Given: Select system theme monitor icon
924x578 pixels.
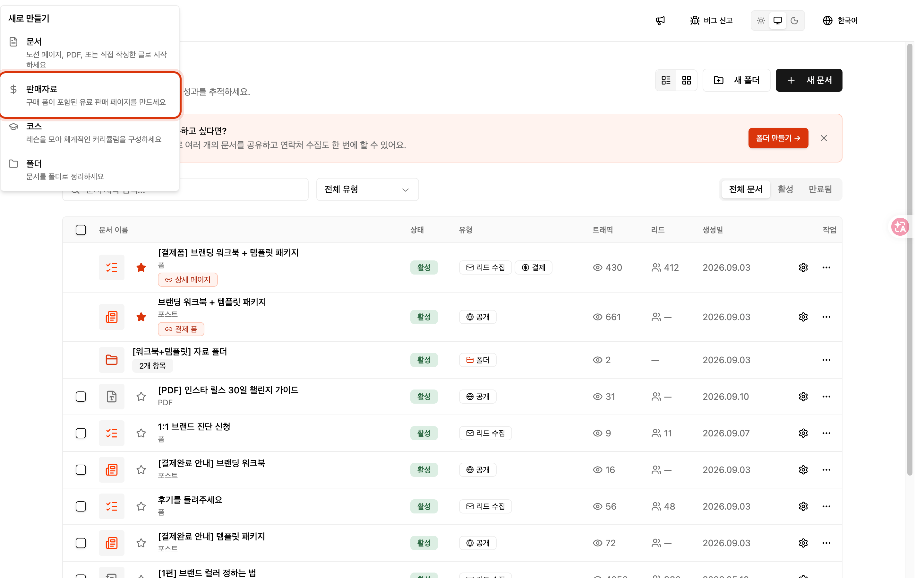Looking at the screenshot, I should 777,21.
